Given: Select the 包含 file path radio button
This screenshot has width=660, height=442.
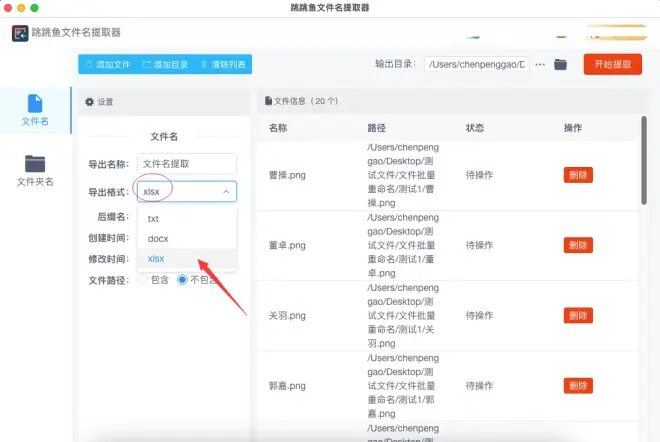Looking at the screenshot, I should 143,280.
